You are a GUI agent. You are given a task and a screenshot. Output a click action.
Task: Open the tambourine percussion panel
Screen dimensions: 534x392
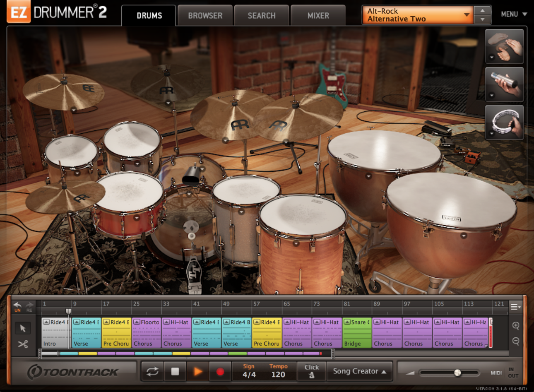pyautogui.click(x=504, y=122)
